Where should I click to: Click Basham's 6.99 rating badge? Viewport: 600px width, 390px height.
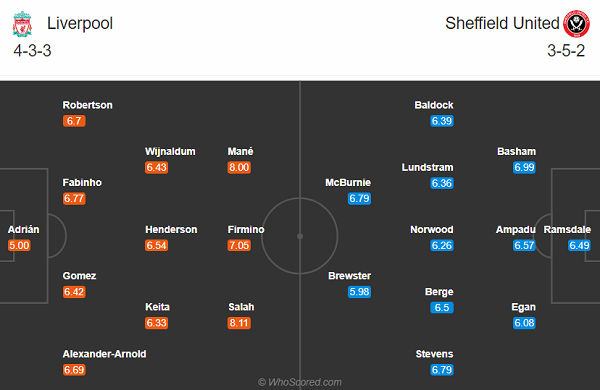click(524, 168)
